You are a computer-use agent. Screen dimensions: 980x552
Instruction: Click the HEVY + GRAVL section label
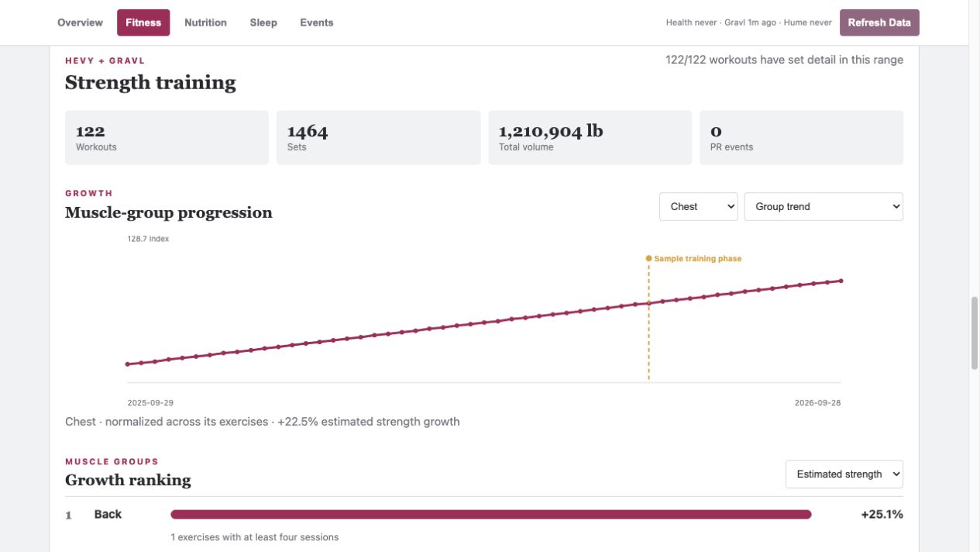click(105, 60)
